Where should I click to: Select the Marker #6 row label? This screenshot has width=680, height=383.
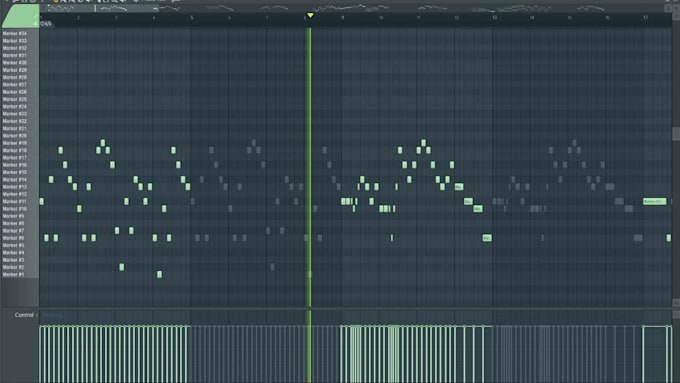[x=13, y=238]
